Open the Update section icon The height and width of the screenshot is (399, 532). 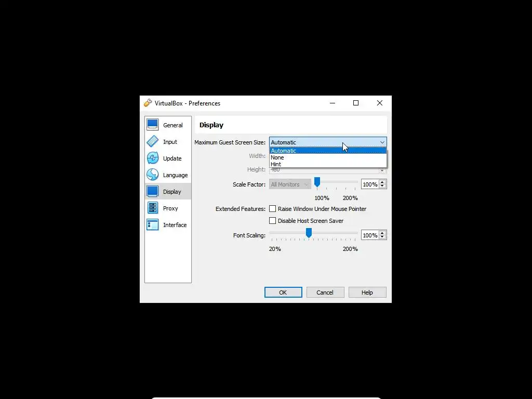152,158
